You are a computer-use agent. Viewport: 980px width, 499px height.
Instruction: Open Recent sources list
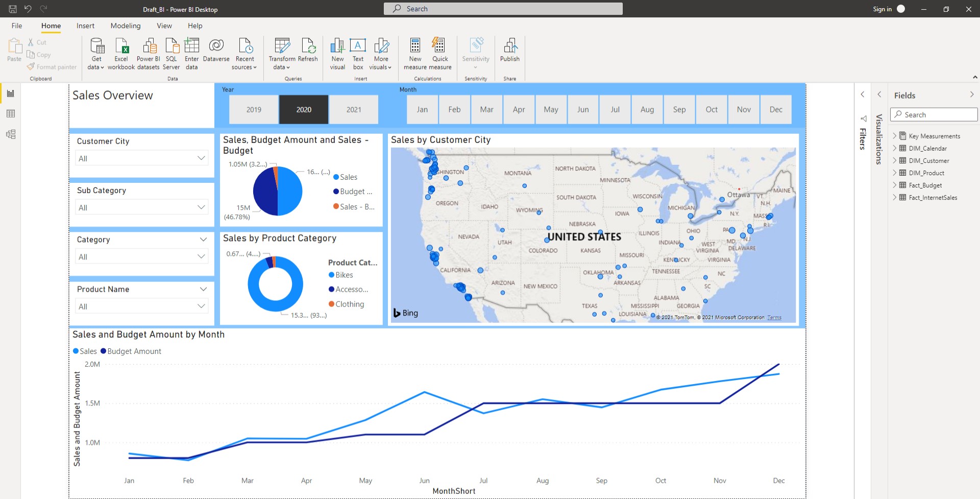point(245,54)
